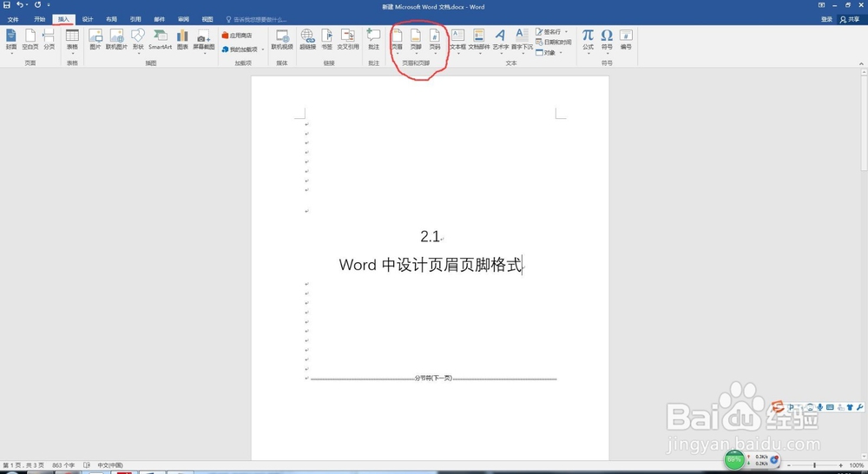Click the proofing status icon
The image size is (868, 474).
pos(86,465)
